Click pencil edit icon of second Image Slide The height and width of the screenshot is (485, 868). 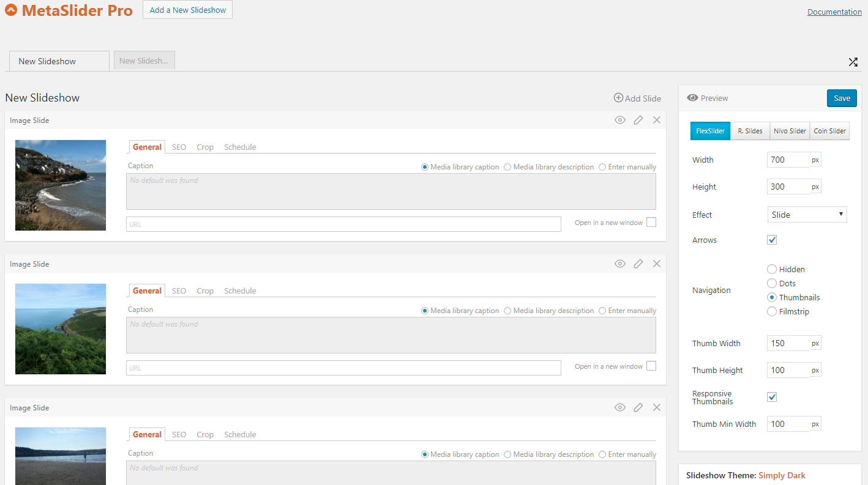coord(638,264)
